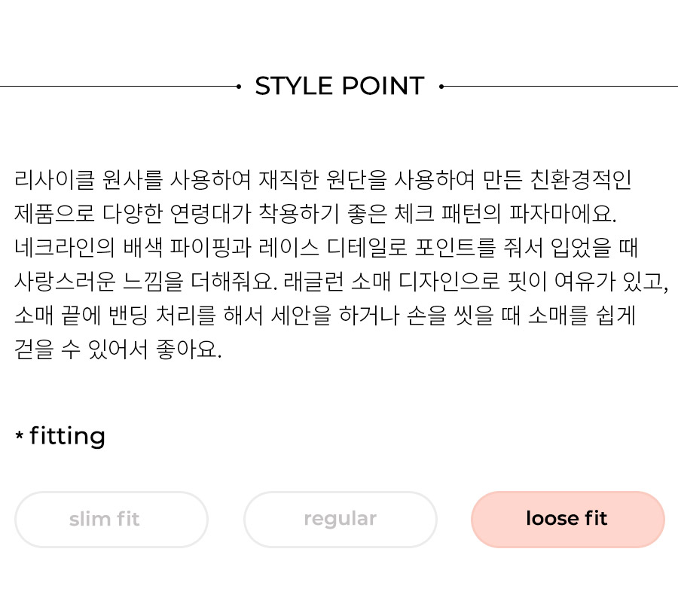Click the fitting label text
Screen dimensions: 678x616
coord(68,437)
